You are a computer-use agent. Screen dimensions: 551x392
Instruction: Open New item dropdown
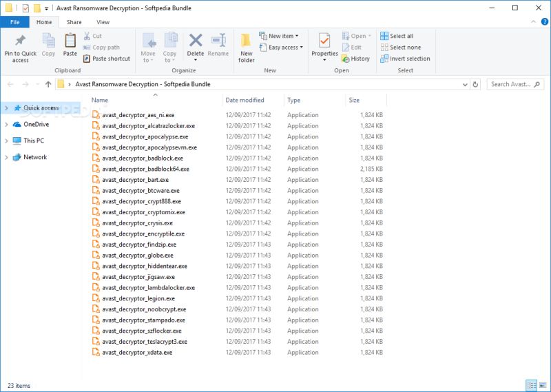[279, 36]
